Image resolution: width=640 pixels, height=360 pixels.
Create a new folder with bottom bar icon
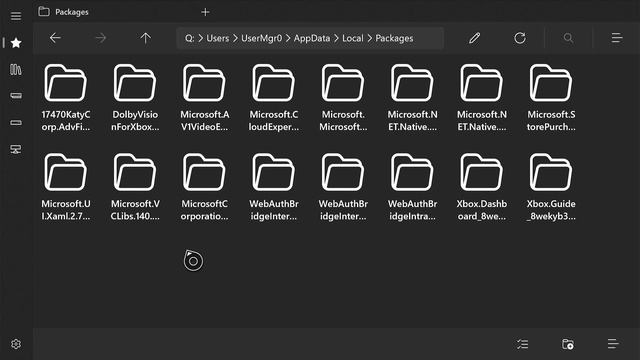click(x=568, y=344)
